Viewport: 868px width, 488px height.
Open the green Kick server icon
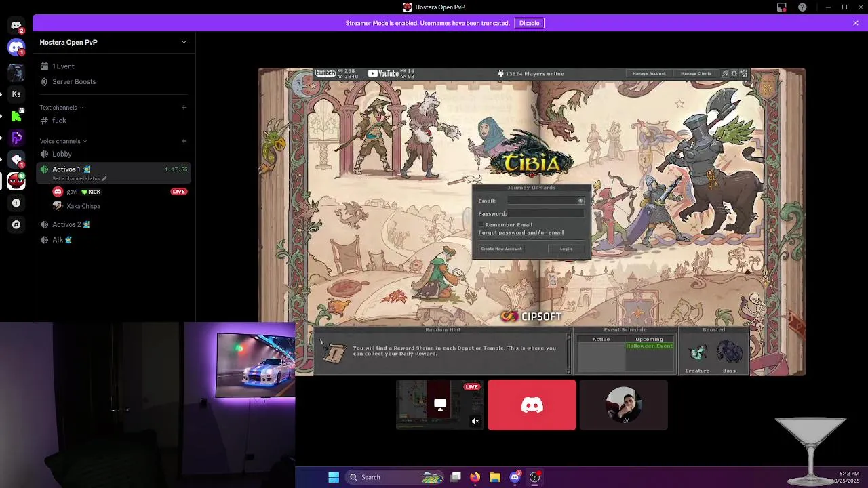16,116
